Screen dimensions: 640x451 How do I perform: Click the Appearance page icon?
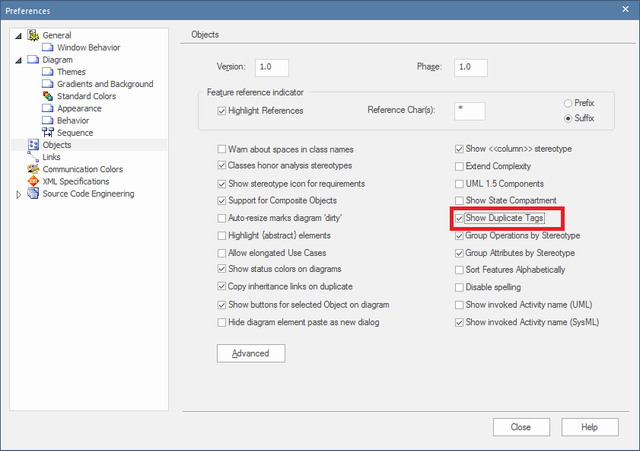click(x=47, y=108)
